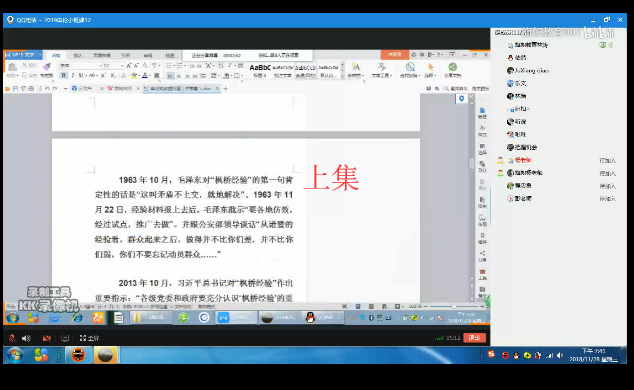This screenshot has width=634, height=390.
Task: Apply superscript formatting in WPS ribbon
Action: [x=103, y=76]
